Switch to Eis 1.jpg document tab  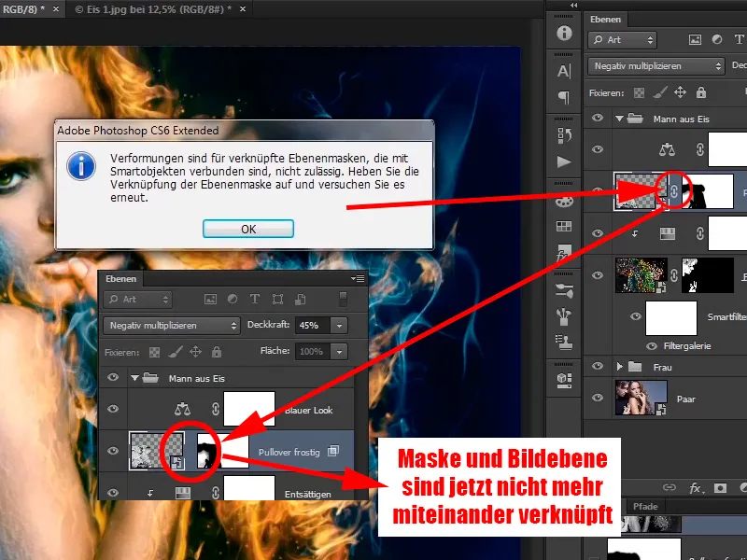(x=153, y=9)
